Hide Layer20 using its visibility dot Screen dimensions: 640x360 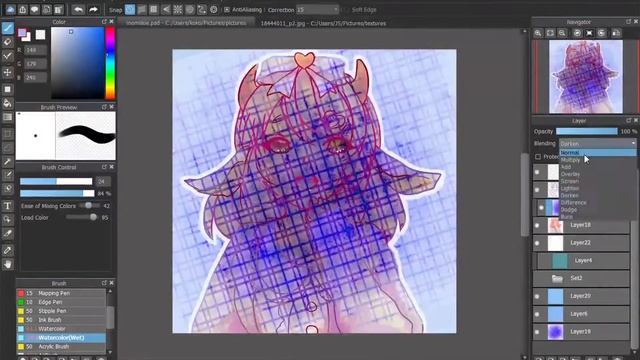click(x=537, y=296)
